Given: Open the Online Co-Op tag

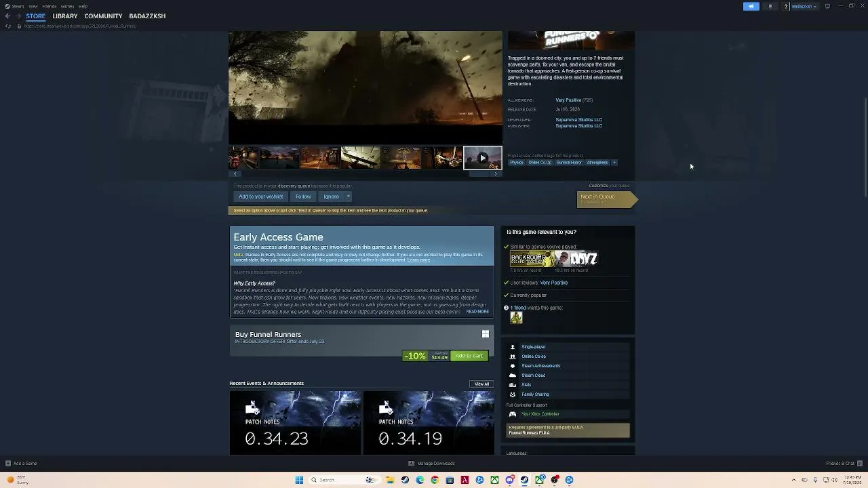Looking at the screenshot, I should (x=540, y=163).
